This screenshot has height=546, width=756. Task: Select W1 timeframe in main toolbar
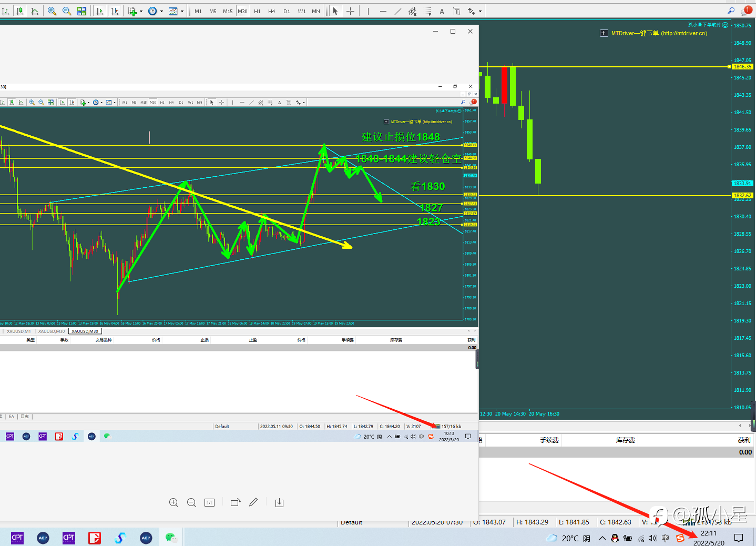coord(302,11)
